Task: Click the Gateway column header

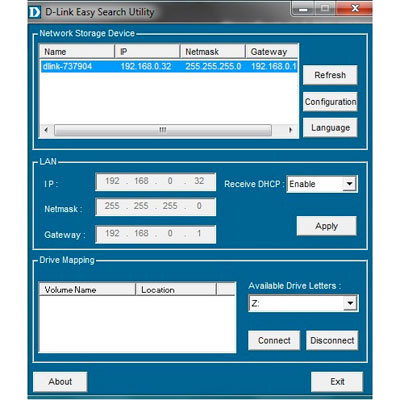Action: tap(272, 52)
